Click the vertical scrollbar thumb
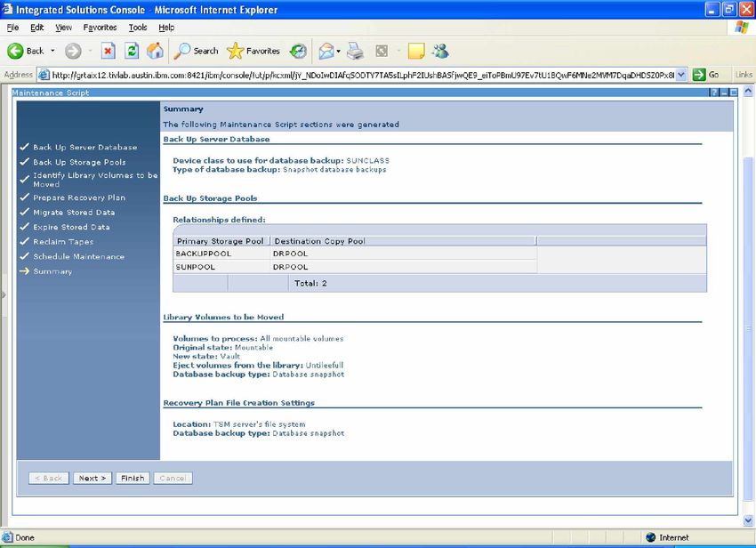756x548 pixels. (748, 328)
